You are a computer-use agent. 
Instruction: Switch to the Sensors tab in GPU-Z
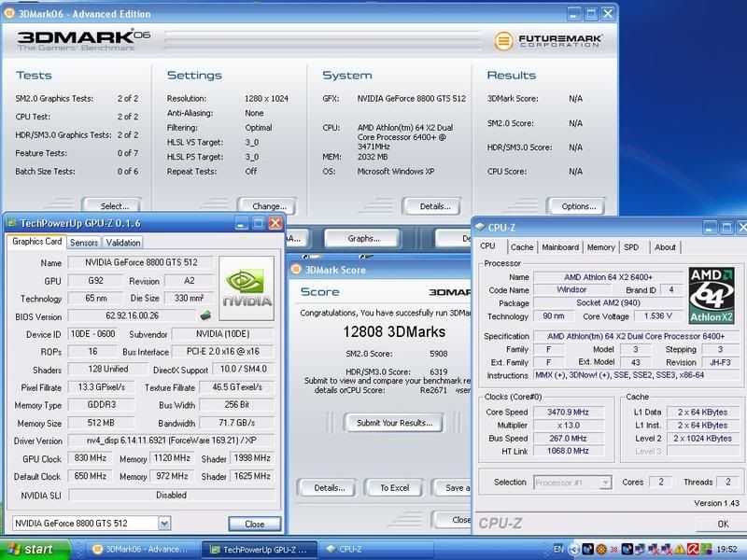pos(84,242)
